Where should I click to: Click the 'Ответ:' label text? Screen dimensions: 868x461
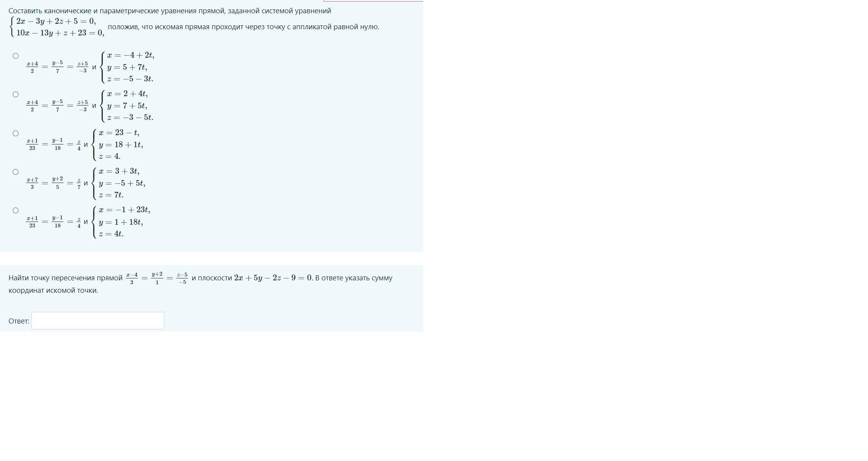click(19, 321)
